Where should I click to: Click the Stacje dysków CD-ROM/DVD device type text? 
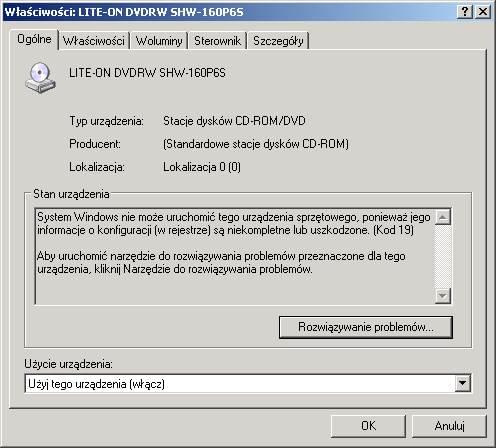click(234, 121)
